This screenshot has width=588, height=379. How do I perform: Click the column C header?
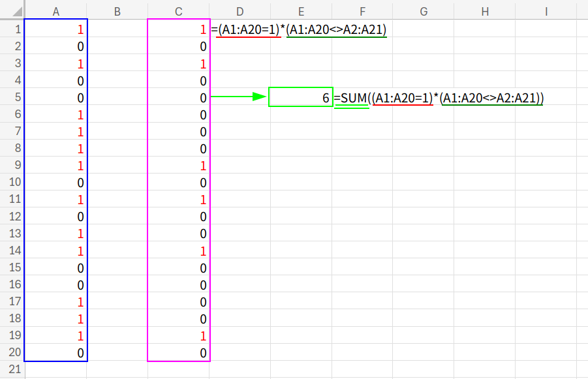point(178,11)
